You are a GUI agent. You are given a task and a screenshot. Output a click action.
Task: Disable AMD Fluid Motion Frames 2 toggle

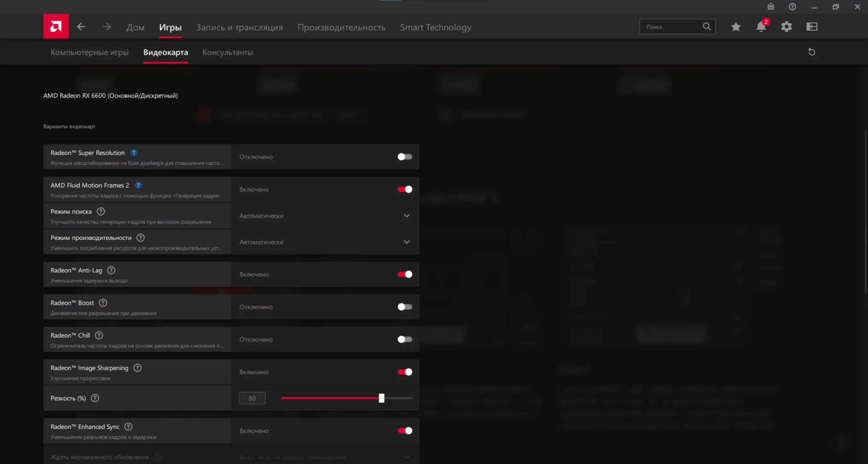tap(405, 189)
